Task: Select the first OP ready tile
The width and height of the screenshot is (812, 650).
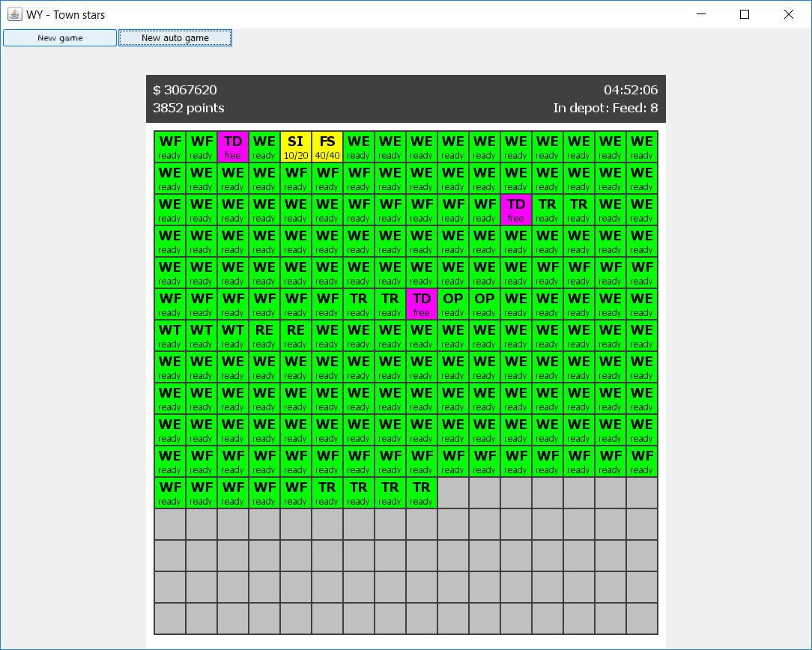Action: pyautogui.click(x=453, y=304)
